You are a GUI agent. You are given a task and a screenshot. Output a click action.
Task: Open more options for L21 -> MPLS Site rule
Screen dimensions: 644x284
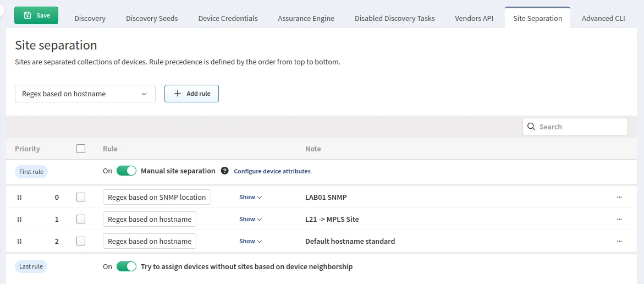click(619, 219)
